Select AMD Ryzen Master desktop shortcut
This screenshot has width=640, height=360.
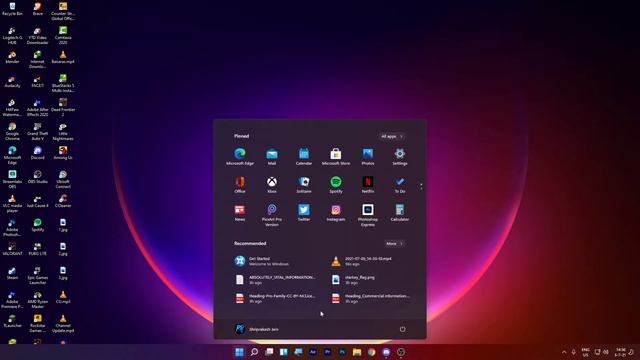pyautogui.click(x=38, y=300)
